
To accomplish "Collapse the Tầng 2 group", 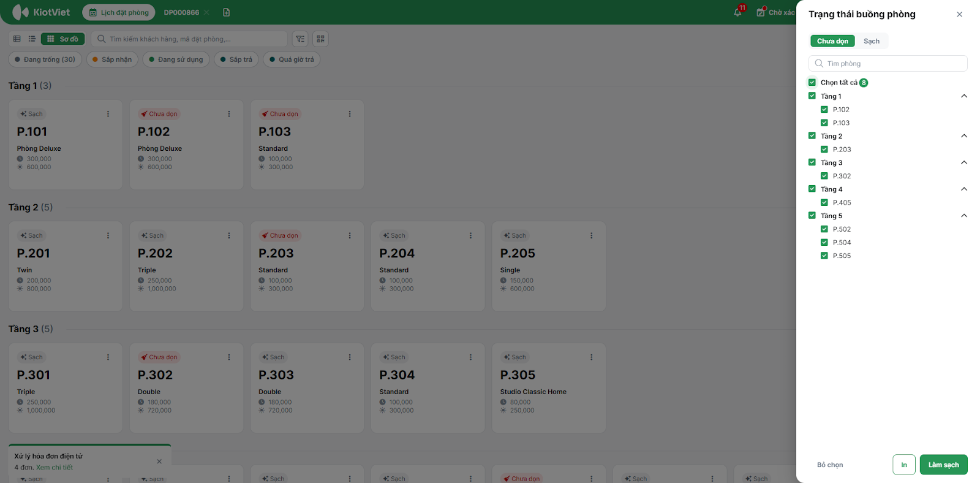I will pyautogui.click(x=964, y=135).
